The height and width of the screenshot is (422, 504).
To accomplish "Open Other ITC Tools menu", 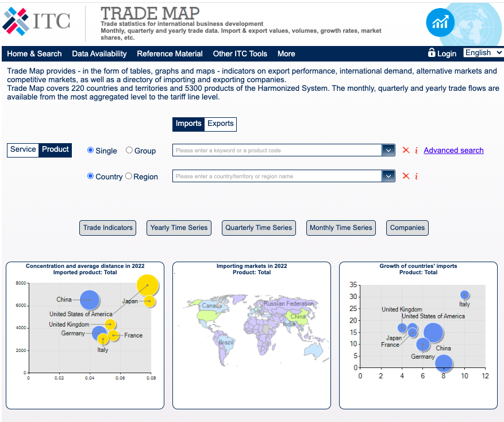I will click(x=240, y=53).
